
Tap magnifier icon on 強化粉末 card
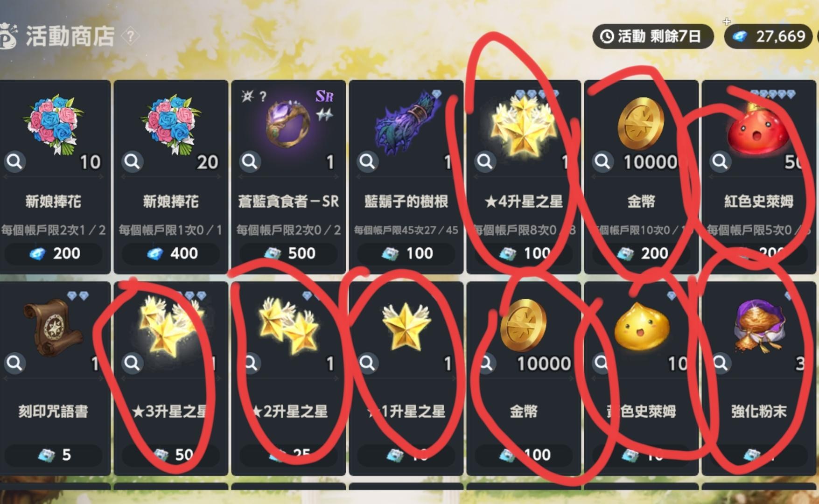point(720,363)
